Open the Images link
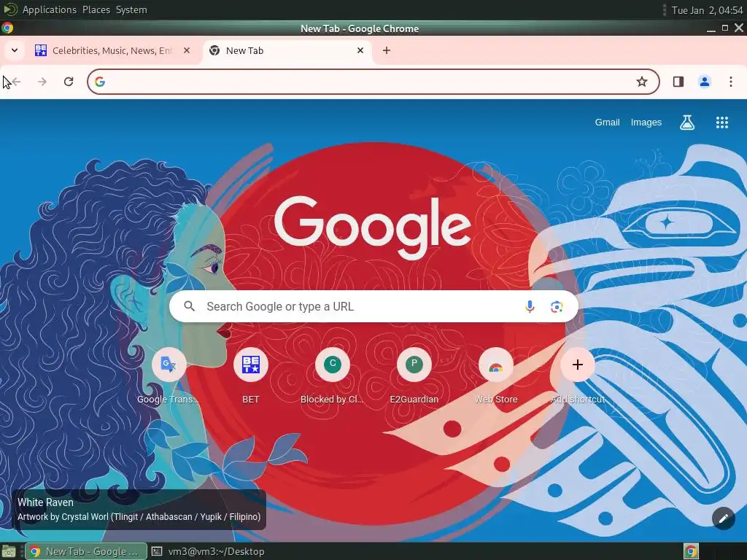 646,122
